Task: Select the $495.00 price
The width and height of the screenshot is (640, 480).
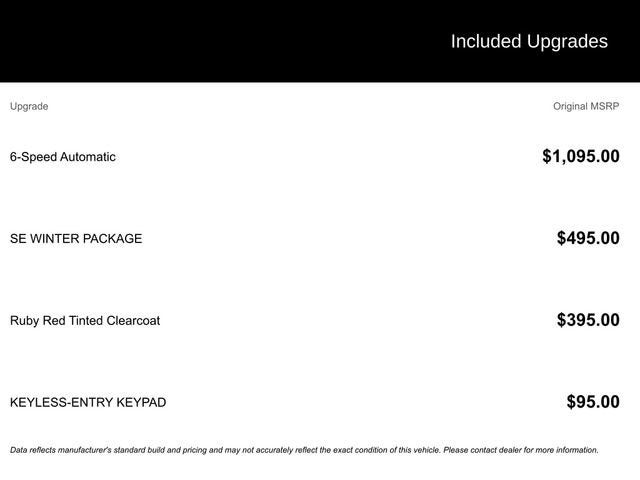Action: pyautogui.click(x=588, y=238)
